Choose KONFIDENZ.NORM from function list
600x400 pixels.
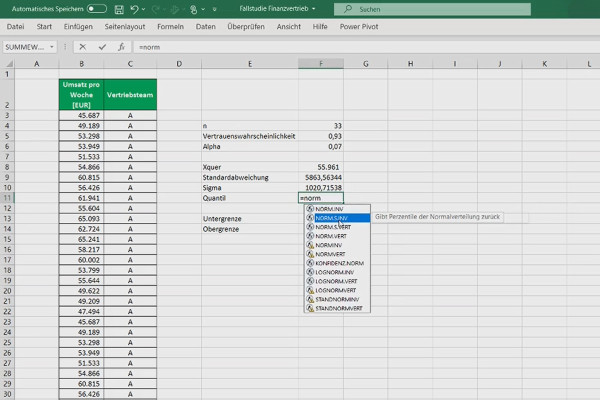[337, 263]
